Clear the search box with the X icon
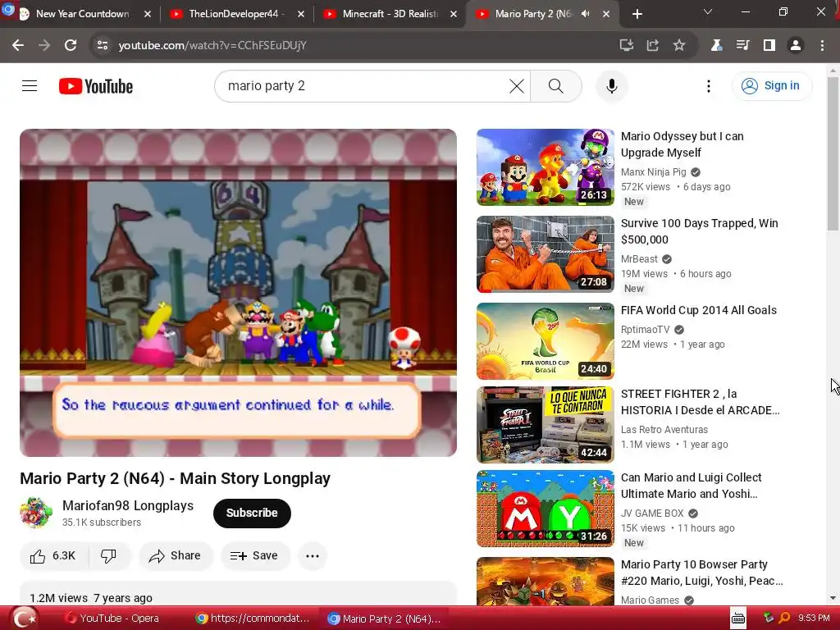 517,85
